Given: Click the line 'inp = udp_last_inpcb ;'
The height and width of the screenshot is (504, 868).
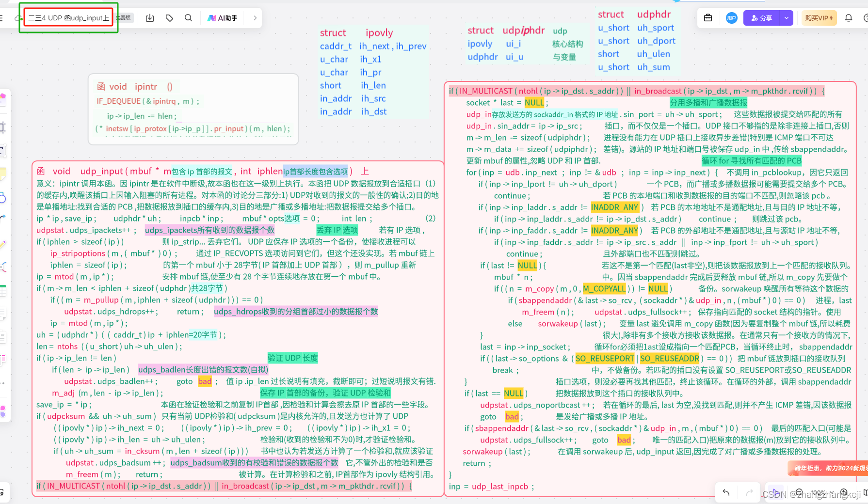Looking at the screenshot, I should pos(491,487).
